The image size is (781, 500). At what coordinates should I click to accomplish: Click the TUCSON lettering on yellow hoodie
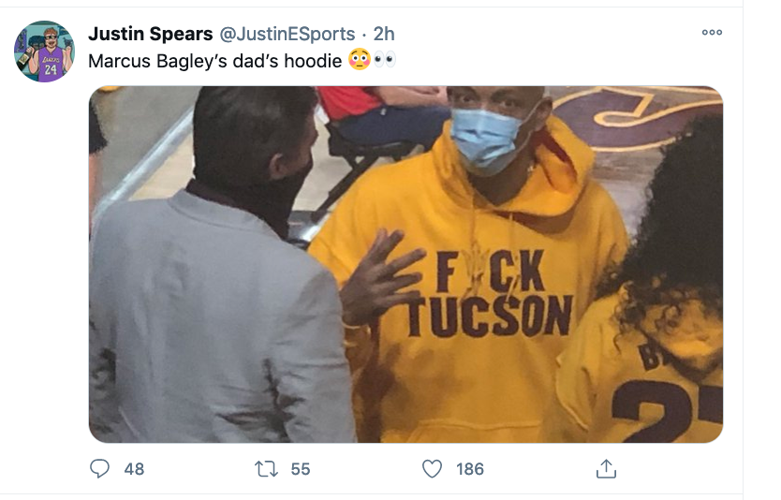489,315
